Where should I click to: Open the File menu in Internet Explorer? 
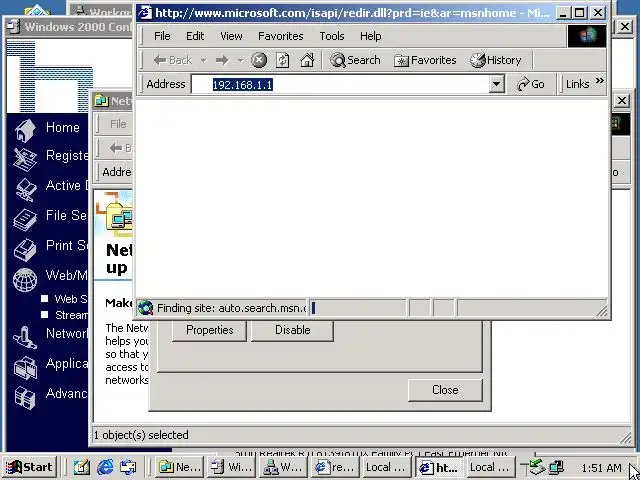pos(162,36)
